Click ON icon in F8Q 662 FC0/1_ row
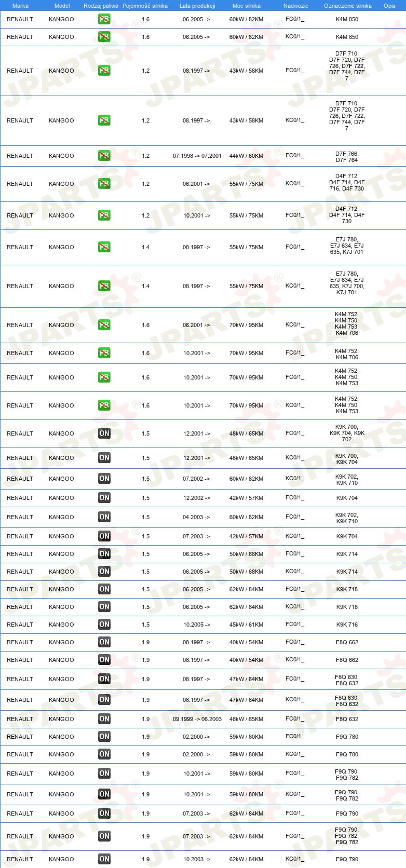 [x=104, y=642]
